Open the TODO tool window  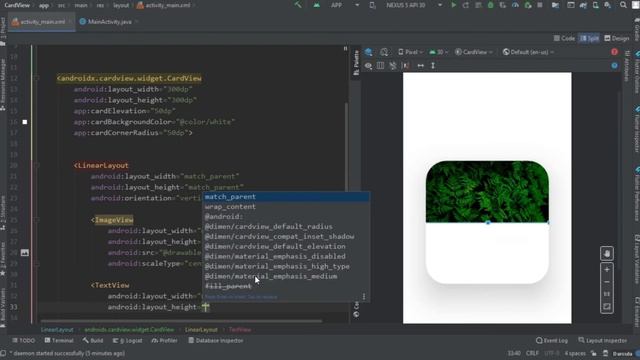pyautogui.click(x=23, y=340)
